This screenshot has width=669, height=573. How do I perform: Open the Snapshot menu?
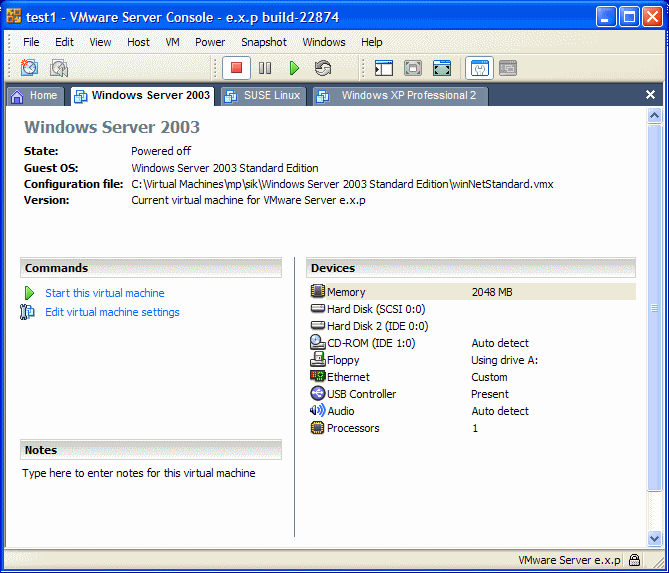tap(264, 42)
